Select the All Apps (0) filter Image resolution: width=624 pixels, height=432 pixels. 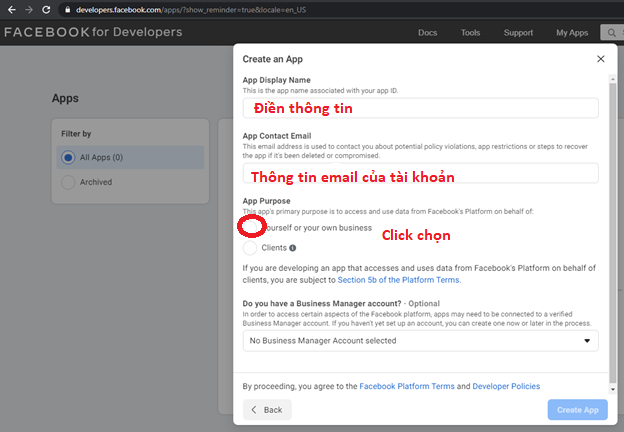[130, 158]
